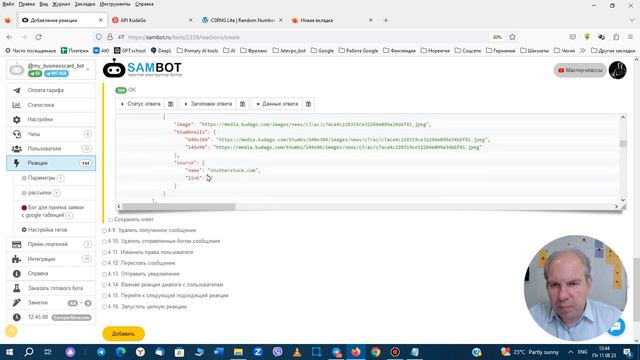The width and height of the screenshot is (640, 360).
Task: Expand the Заголовки ответа section
Action: (208, 104)
